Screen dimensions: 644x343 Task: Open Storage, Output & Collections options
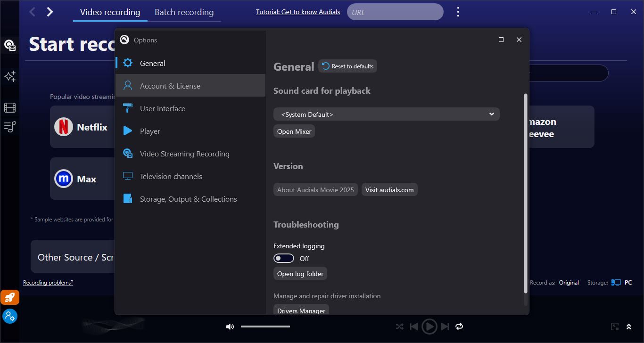coord(190,199)
